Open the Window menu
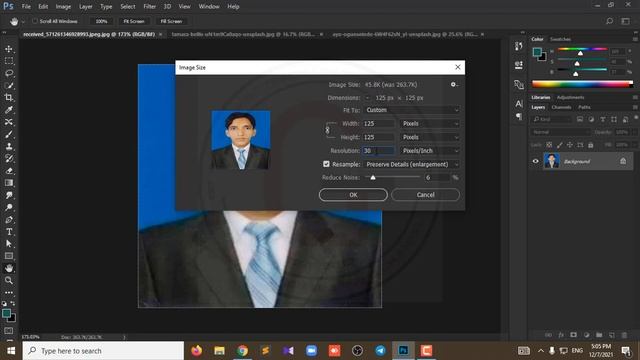The width and height of the screenshot is (640, 360). pos(209,7)
